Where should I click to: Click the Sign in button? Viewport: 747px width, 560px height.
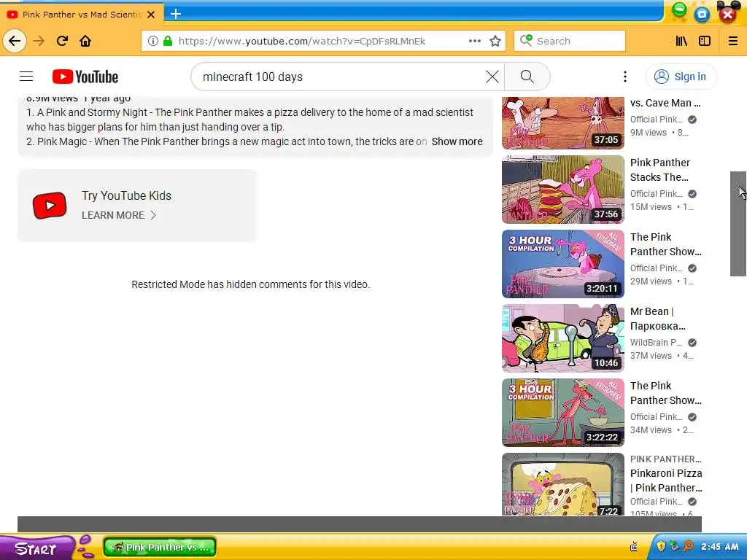click(x=681, y=77)
